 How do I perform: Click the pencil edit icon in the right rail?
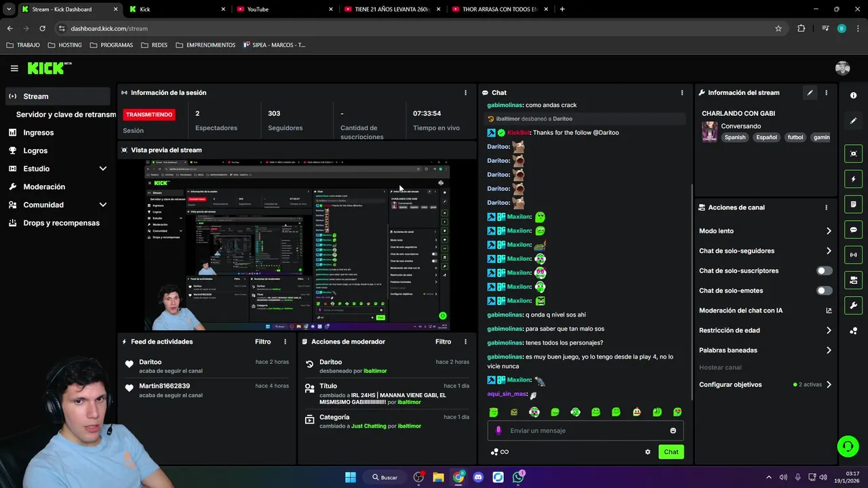tap(853, 121)
